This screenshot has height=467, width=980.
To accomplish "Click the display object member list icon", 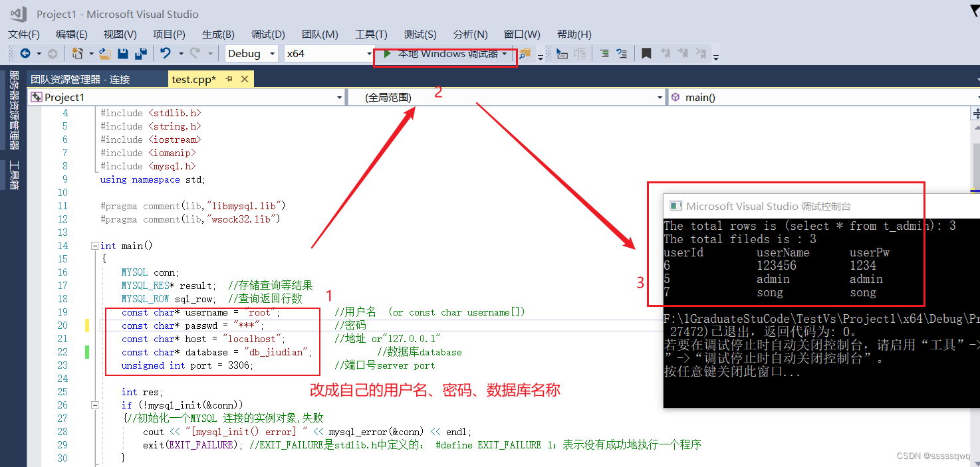I will click(x=562, y=54).
